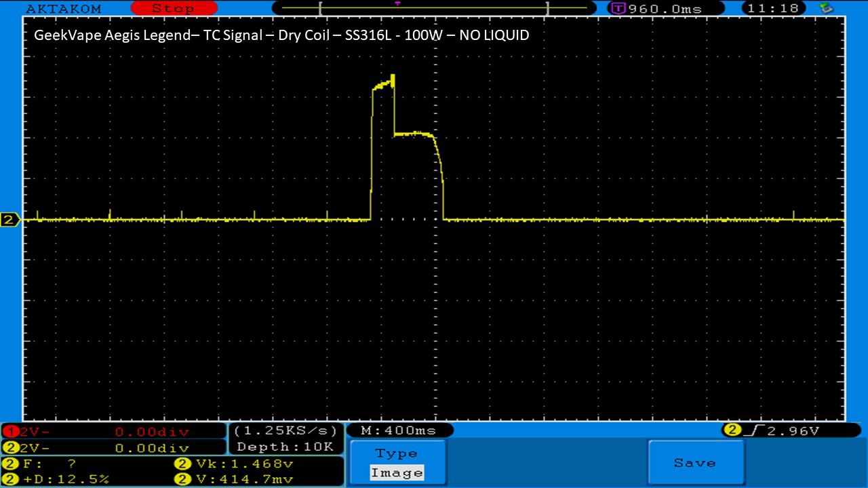Click the purple T trigger position icon
This screenshot has width=868, height=488.
pyautogui.click(x=618, y=9)
